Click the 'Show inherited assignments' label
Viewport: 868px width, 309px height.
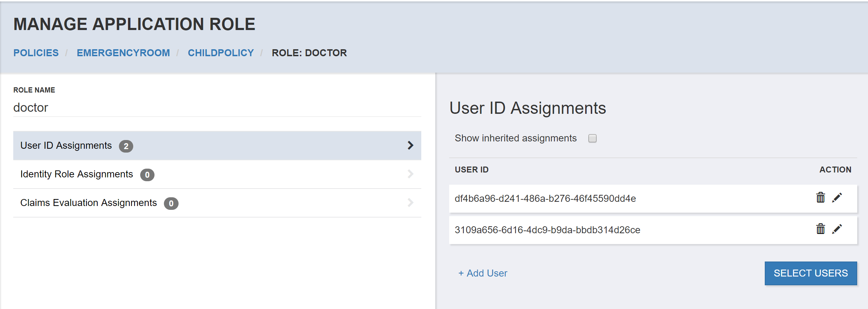(x=515, y=138)
